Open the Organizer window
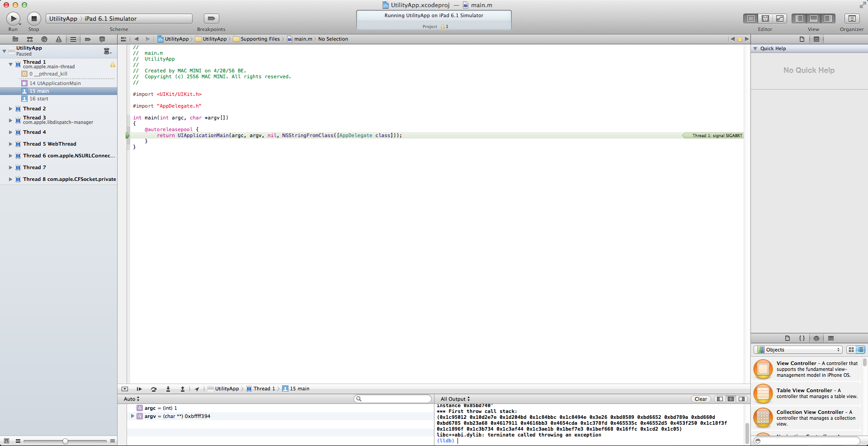This screenshot has width=868, height=446. 852,19
